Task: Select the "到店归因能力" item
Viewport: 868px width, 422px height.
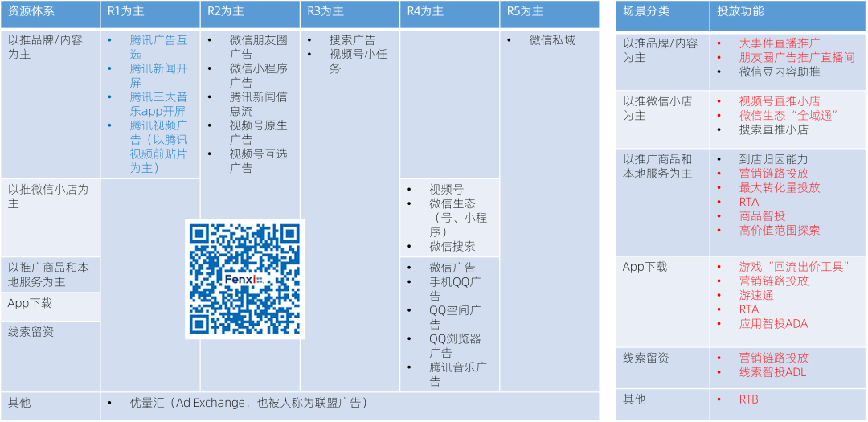Action: [x=773, y=159]
